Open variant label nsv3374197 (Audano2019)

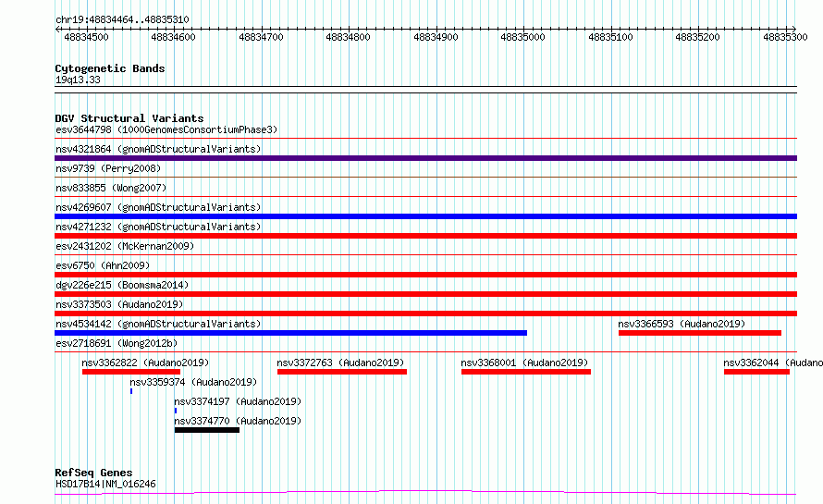[238, 401]
